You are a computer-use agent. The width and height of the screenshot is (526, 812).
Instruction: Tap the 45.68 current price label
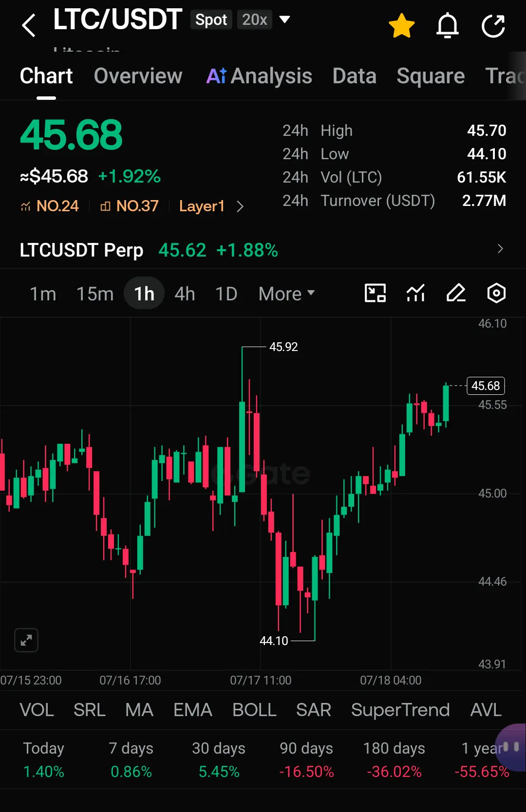click(486, 386)
